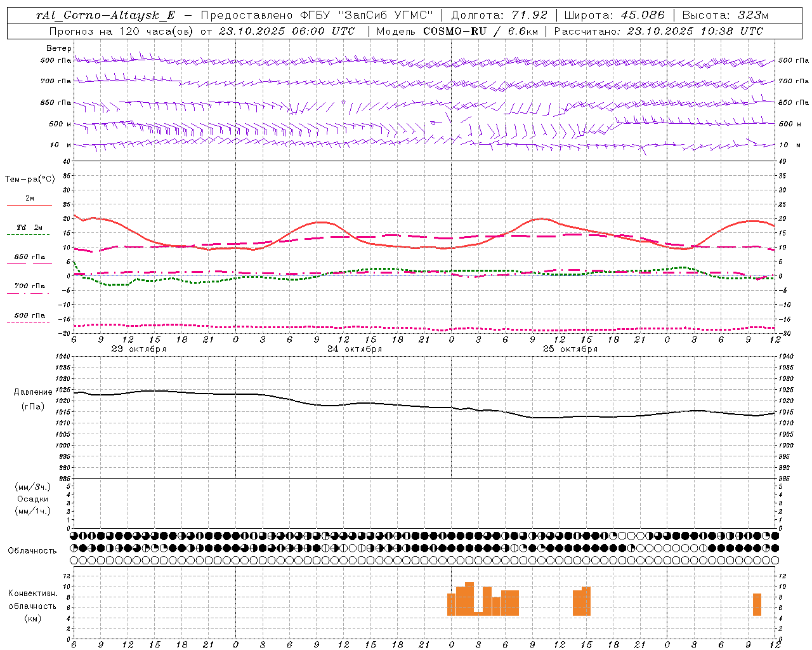The height and width of the screenshot is (650, 812).
Task: Select the text Предоставлено ФГБУ "ЗапСиб УГМС"
Action: click(317, 15)
